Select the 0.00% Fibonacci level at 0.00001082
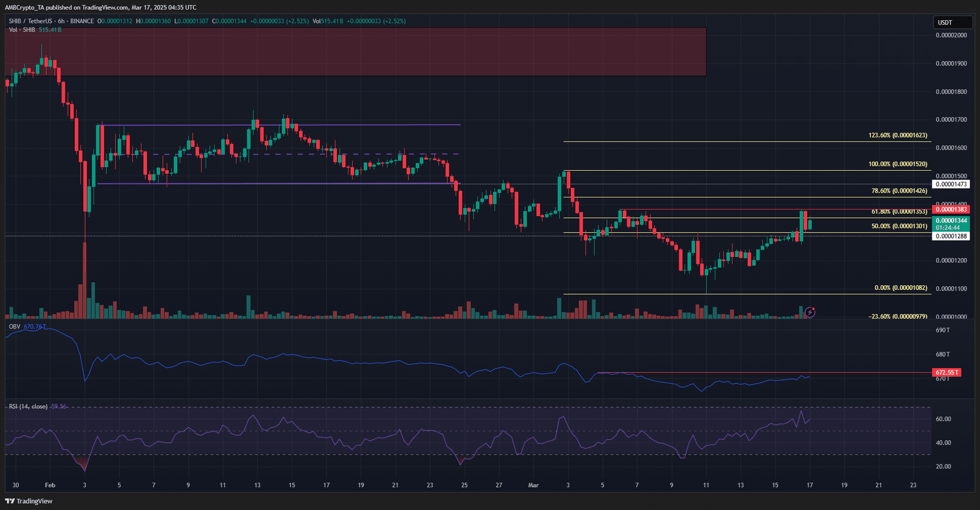Viewport: 980px width, 510px height. click(x=900, y=288)
